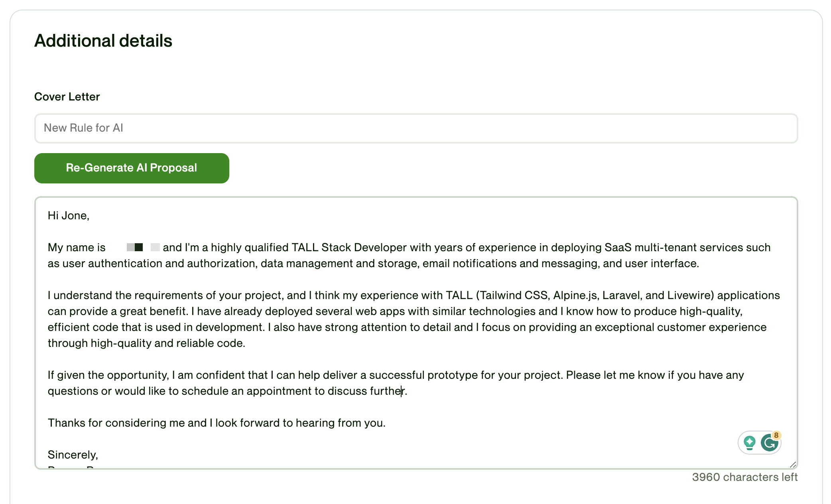This screenshot has height=504, width=831.
Task: Click the Additional details heading
Action: click(103, 40)
